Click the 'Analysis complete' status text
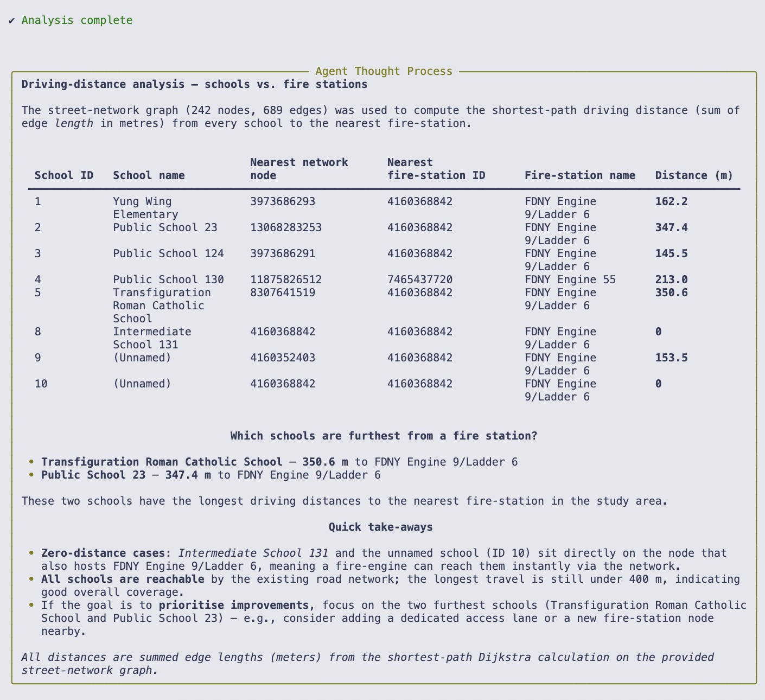Image resolution: width=765 pixels, height=700 pixels. pyautogui.click(x=77, y=20)
